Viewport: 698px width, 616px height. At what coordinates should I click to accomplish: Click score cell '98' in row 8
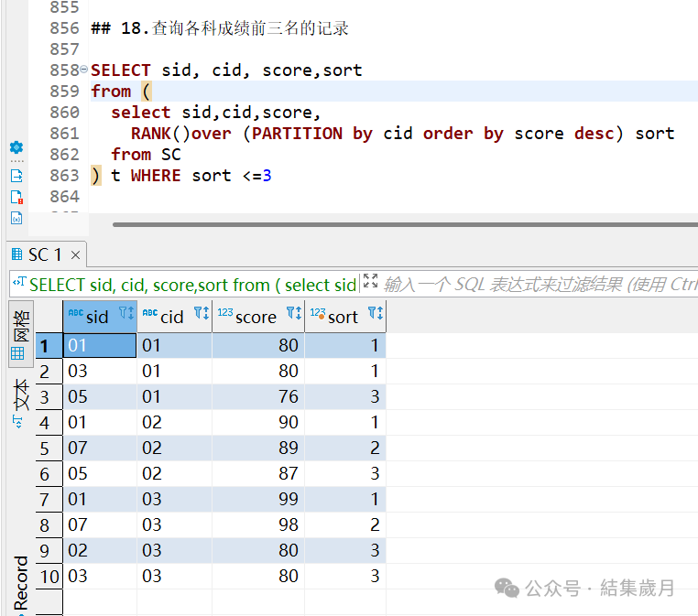pos(258,524)
